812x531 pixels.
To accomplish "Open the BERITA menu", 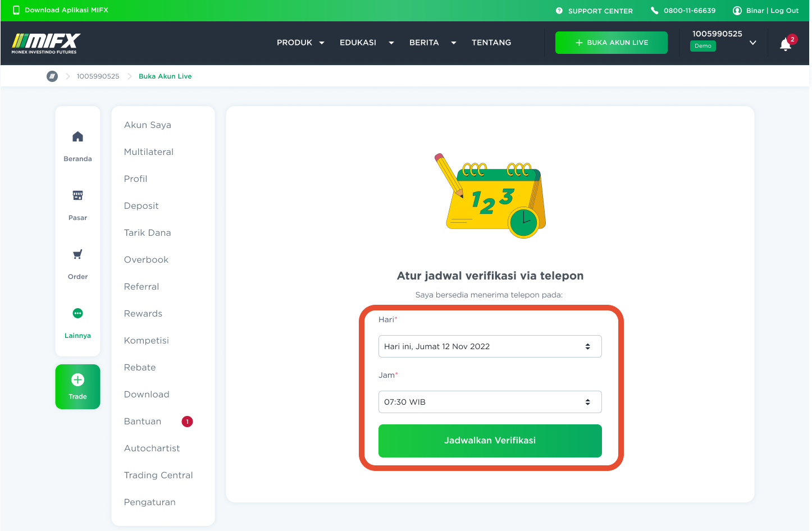I will (x=432, y=43).
